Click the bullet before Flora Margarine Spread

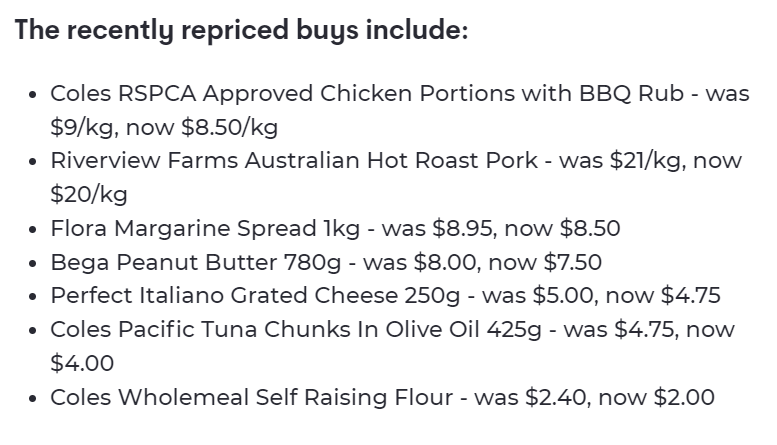pyautogui.click(x=33, y=229)
